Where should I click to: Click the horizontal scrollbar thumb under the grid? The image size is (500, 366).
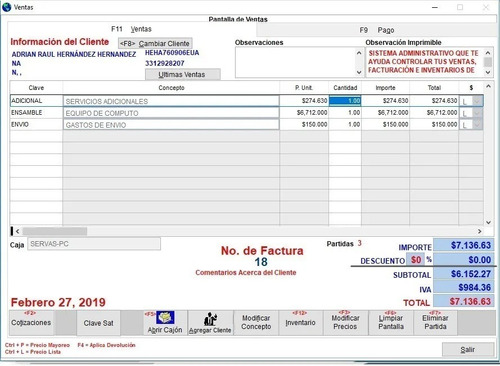55,231
